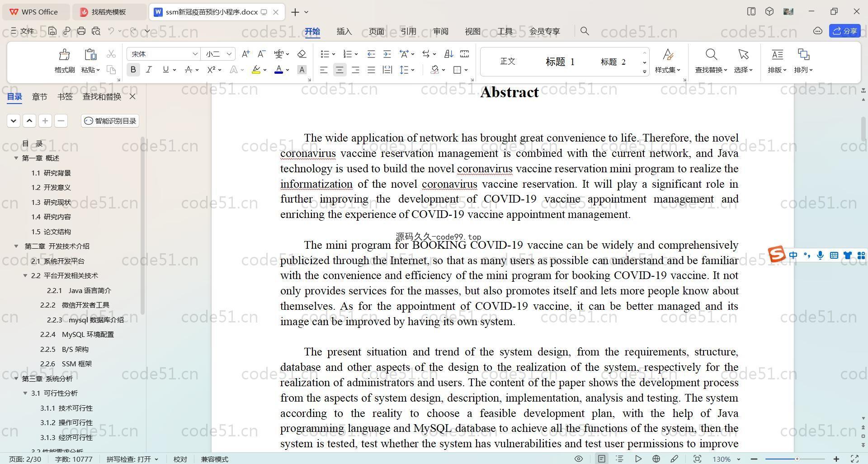Align paragraph left

coord(324,70)
